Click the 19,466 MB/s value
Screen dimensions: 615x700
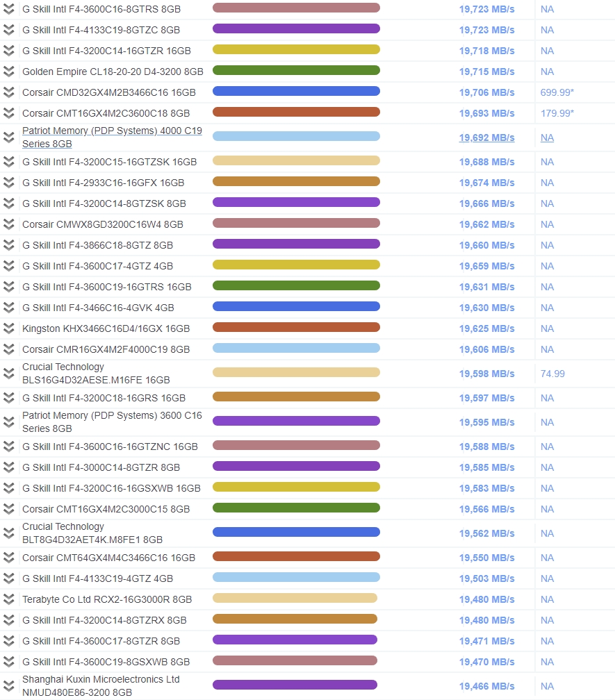coord(487,686)
